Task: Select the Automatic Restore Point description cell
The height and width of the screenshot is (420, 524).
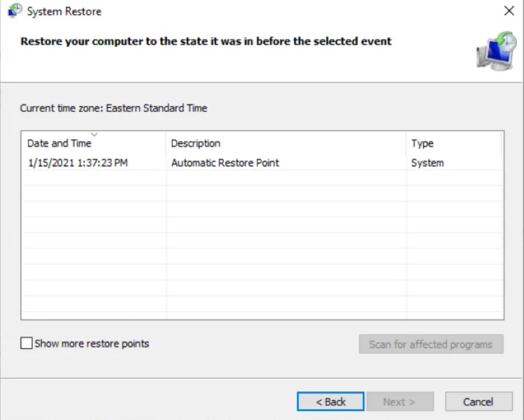Action: (x=225, y=163)
